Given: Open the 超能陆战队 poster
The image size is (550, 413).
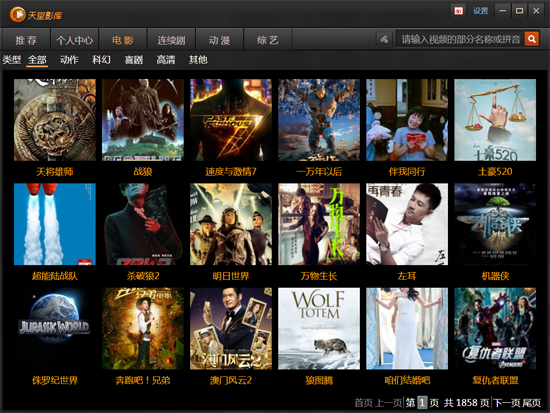Looking at the screenshot, I should tap(55, 224).
